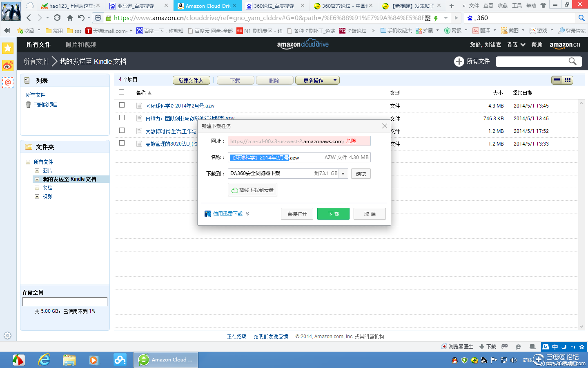Close the new download task dialog

tap(384, 126)
